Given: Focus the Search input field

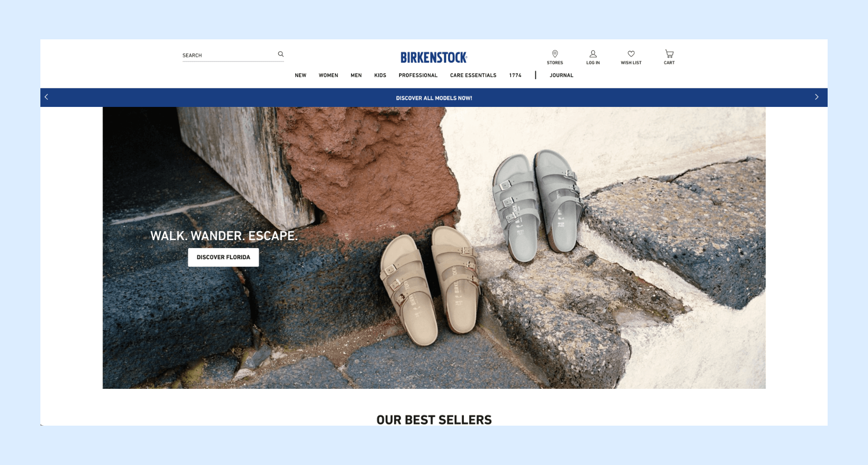Looking at the screenshot, I should point(227,55).
